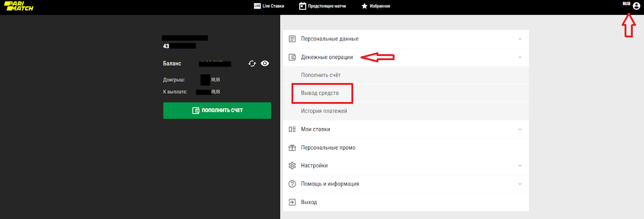This screenshot has width=644, height=219.
Task: Expand the Настройки section chevron
Action: point(520,166)
